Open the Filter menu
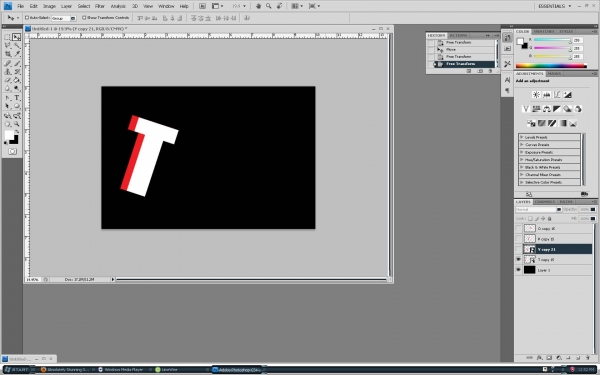Screen dimensions: 600x375 click(x=100, y=6)
